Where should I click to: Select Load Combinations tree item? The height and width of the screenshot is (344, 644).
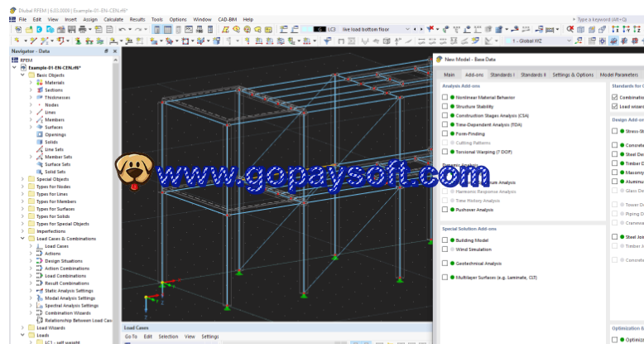pos(65,276)
